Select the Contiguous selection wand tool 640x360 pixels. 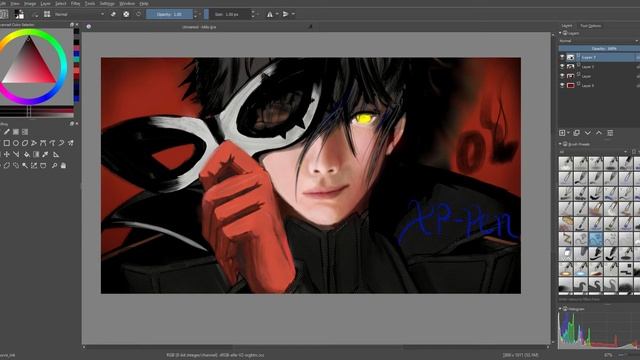coord(25,165)
